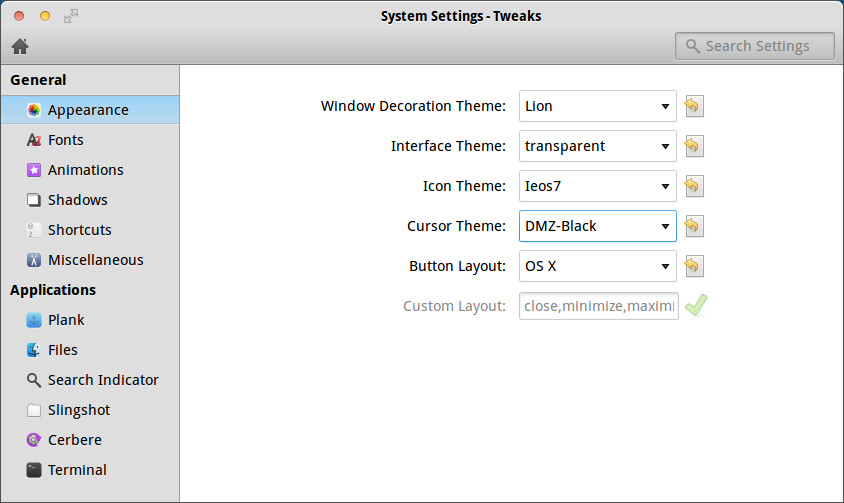Expand the Icon Theme combo box
Image resolution: width=844 pixels, height=503 pixels.
click(597, 186)
